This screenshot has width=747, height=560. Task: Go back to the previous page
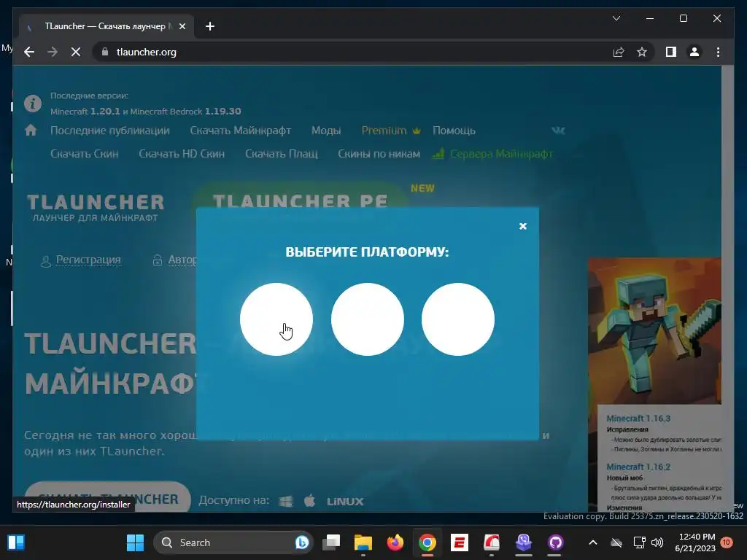[29, 52]
